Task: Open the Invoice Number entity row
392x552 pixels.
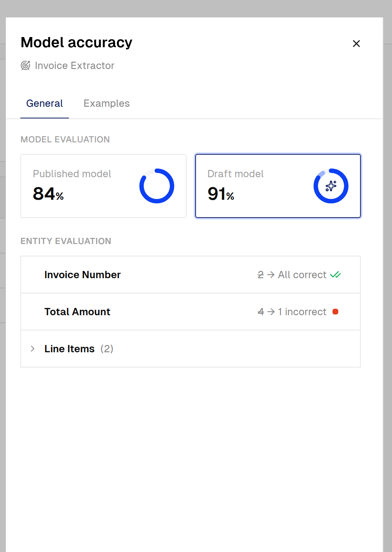Action: pyautogui.click(x=191, y=275)
